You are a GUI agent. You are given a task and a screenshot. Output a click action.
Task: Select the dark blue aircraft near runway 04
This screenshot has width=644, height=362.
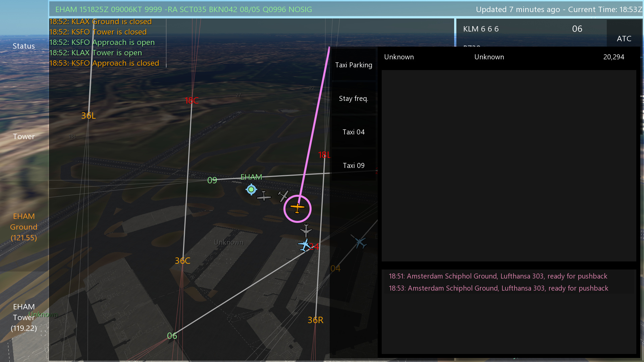[x=360, y=242]
